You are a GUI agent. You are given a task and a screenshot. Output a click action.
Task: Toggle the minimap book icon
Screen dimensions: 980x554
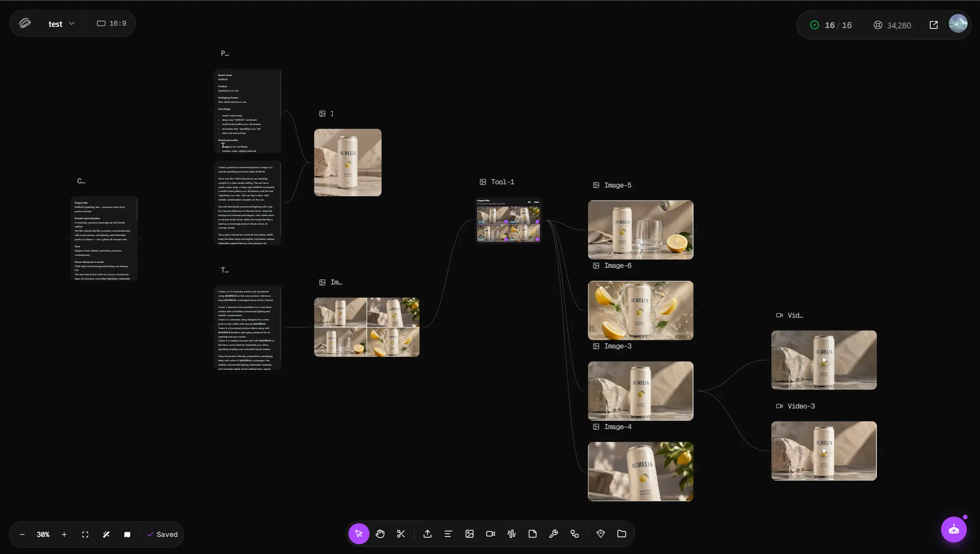(x=127, y=535)
